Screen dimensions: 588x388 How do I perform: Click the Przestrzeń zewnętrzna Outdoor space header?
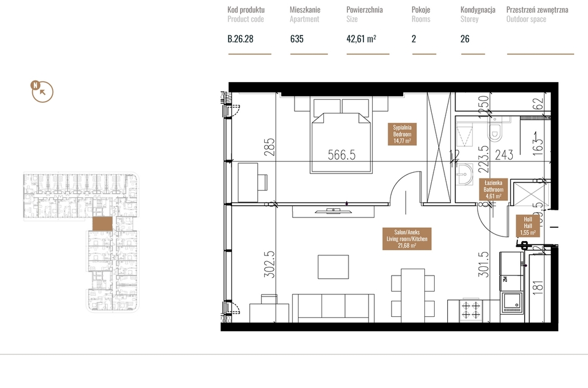point(537,14)
